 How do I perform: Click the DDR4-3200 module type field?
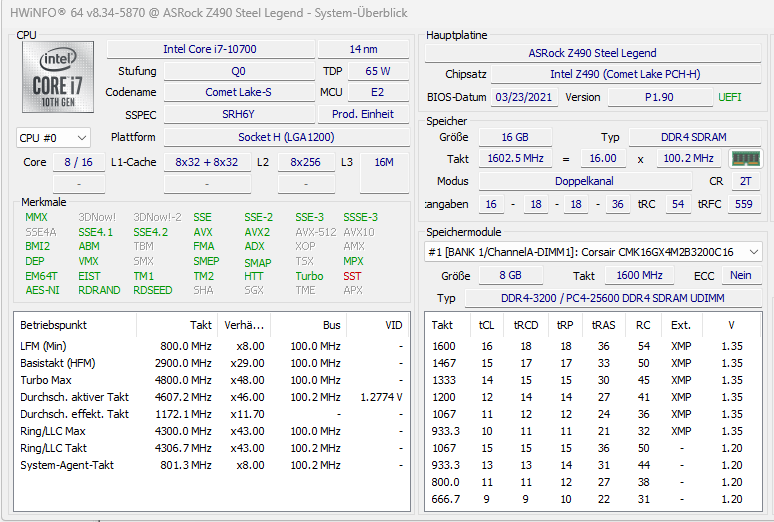[x=613, y=298]
